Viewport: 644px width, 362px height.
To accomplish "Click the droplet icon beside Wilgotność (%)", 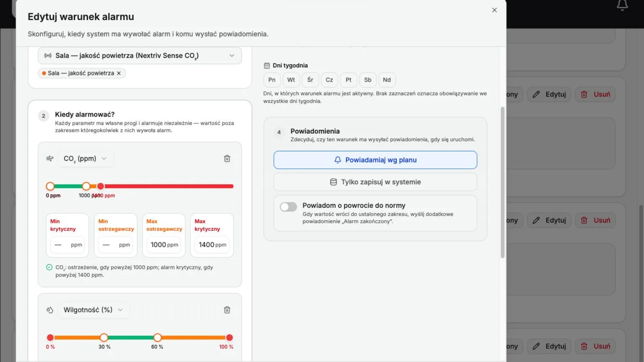I will [49, 310].
